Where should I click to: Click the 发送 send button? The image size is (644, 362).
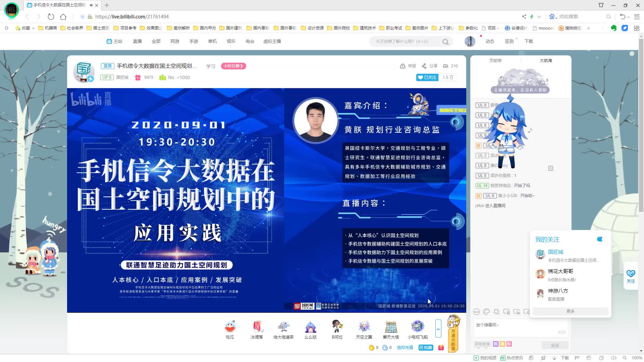(x=555, y=345)
